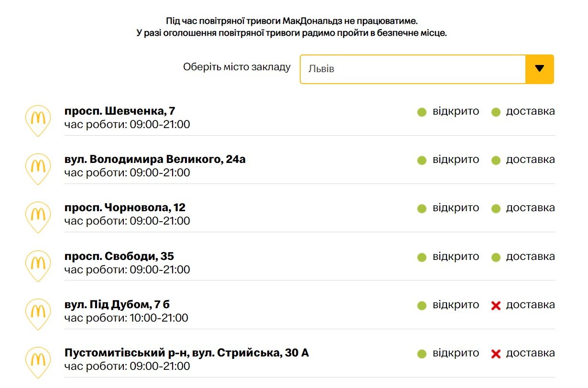
Task: Click the green відкрито status dot for просп. Шевченка, 7
Action: point(422,112)
